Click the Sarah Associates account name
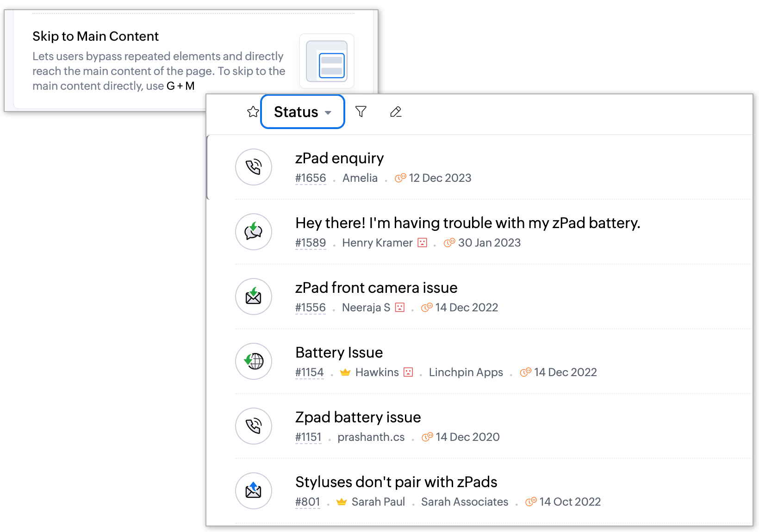 (464, 502)
